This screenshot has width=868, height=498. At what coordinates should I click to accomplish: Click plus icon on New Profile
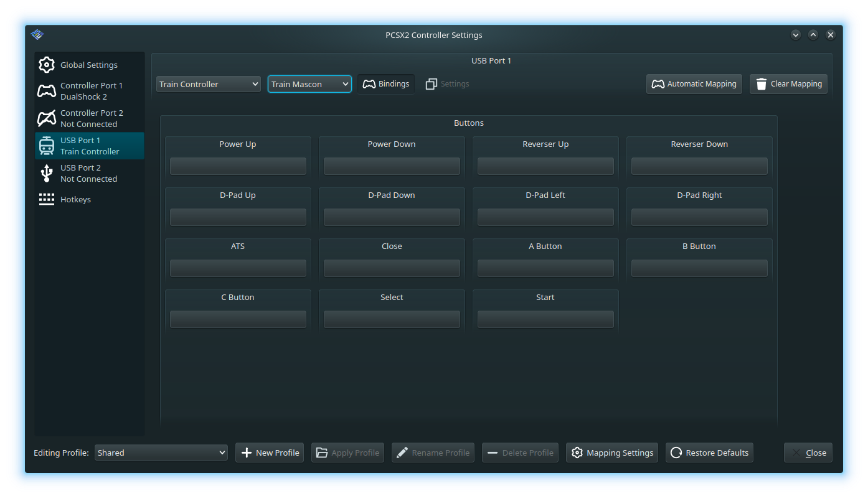point(247,453)
